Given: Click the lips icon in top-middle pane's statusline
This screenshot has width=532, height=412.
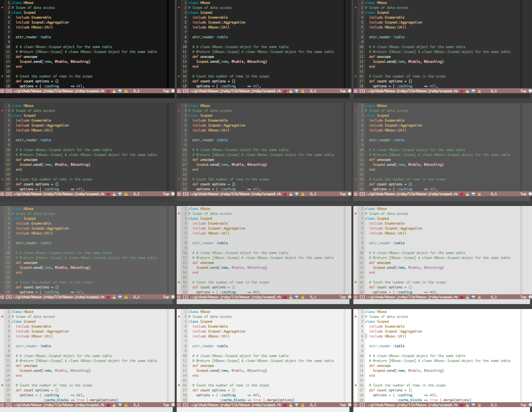Looking at the screenshot, I should coord(285,91).
